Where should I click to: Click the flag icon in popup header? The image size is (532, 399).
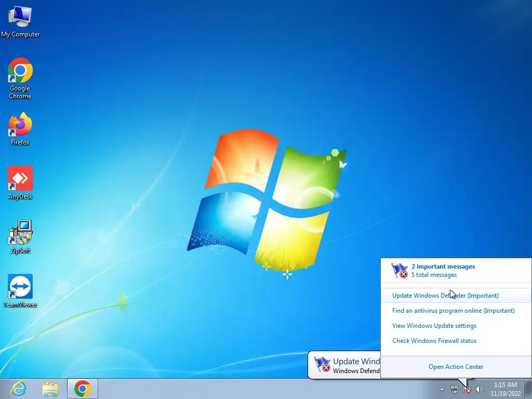[x=400, y=271]
